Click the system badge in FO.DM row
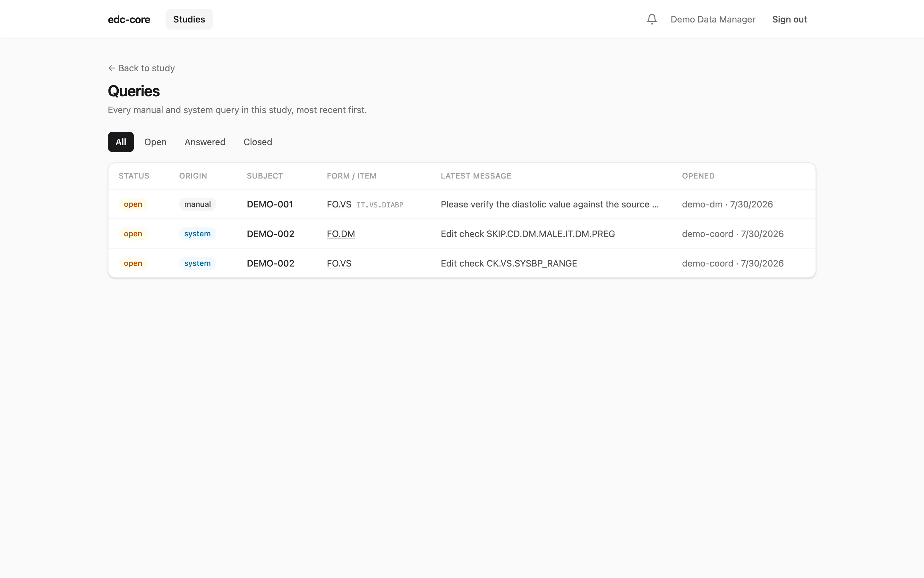This screenshot has height=578, width=924. [197, 233]
